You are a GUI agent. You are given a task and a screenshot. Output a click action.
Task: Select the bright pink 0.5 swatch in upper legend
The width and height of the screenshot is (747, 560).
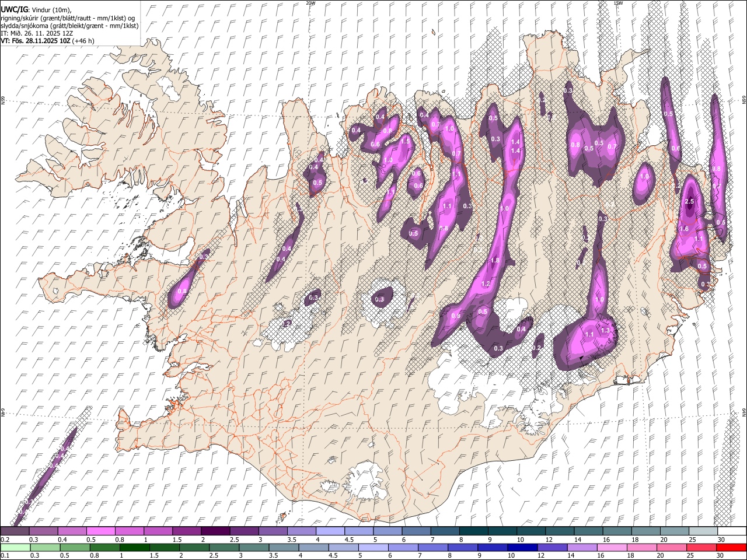[x=100, y=531]
